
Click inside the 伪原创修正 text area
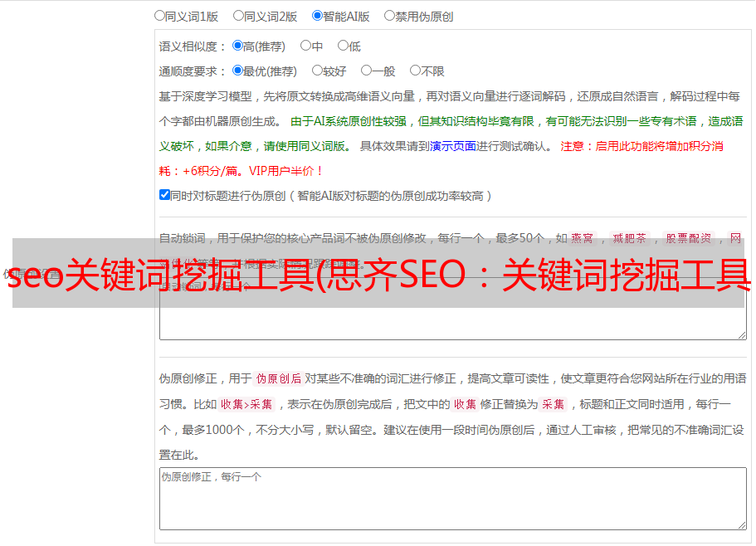pos(452,502)
